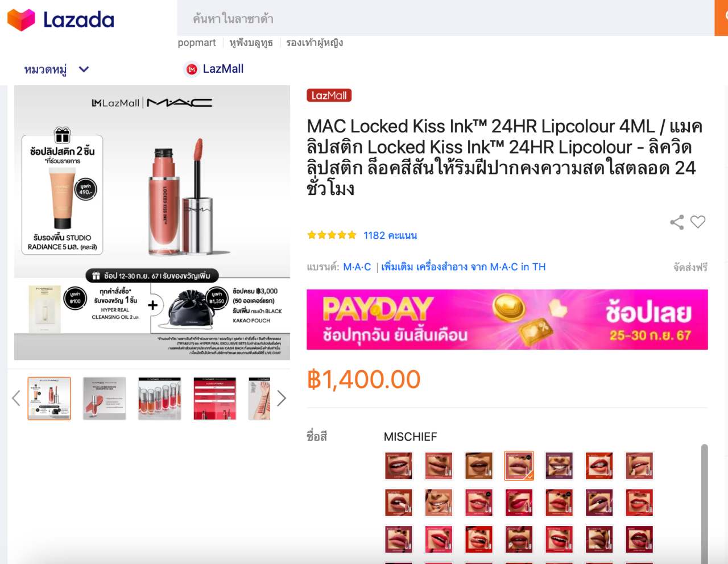Open the 1182 คะแนน ratings link
The height and width of the screenshot is (564, 728).
coord(390,235)
